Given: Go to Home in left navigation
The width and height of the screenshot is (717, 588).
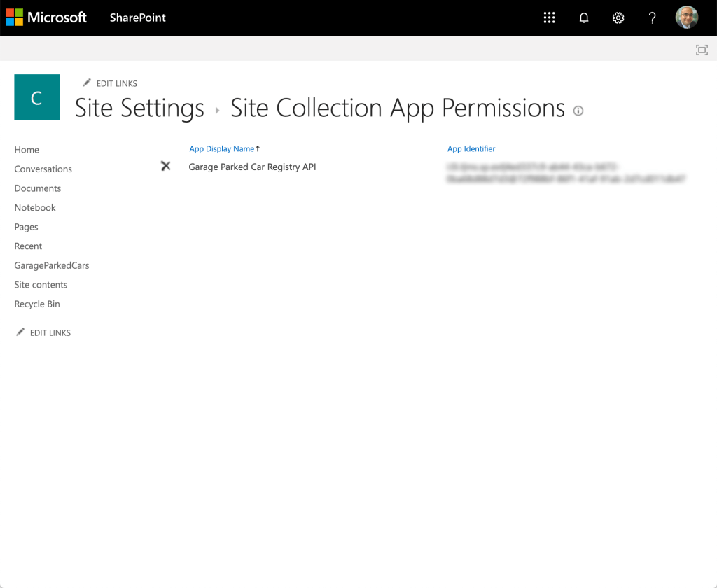Looking at the screenshot, I should point(27,150).
